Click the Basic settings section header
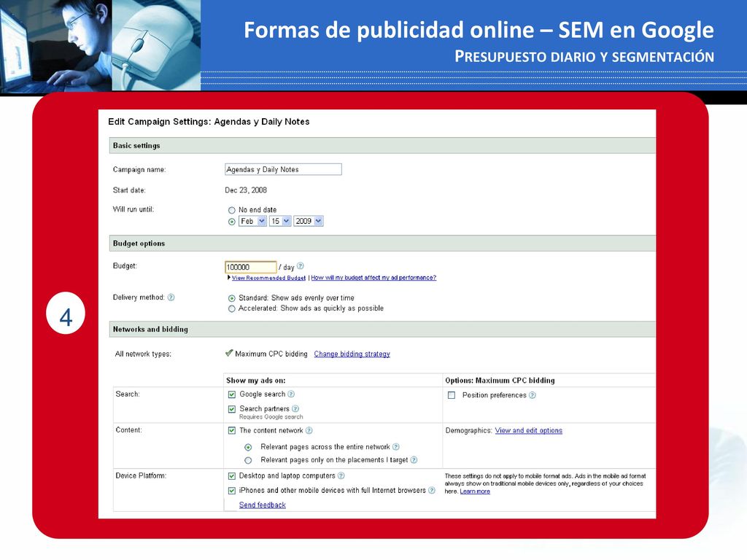Image resolution: width=747 pixels, height=560 pixels. click(x=382, y=146)
